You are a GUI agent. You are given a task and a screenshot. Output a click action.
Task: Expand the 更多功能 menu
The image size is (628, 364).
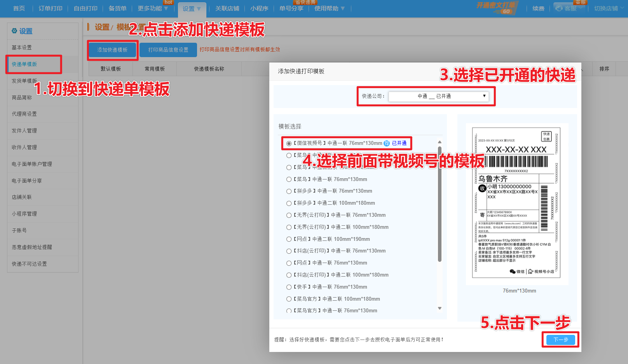[x=153, y=9]
